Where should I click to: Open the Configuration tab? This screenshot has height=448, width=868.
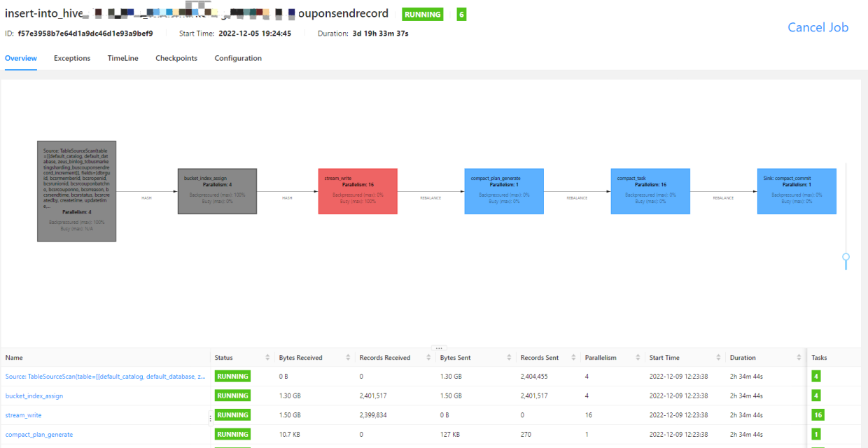tap(238, 58)
